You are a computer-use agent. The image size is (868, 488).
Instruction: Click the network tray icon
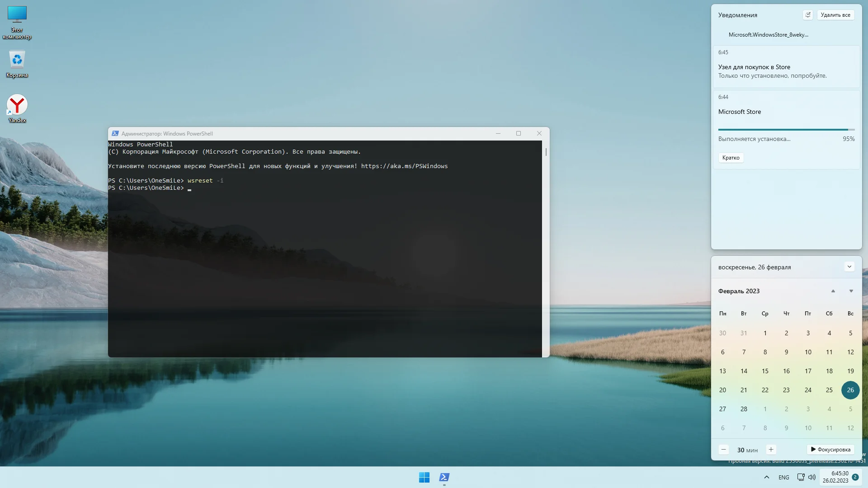tap(801, 477)
